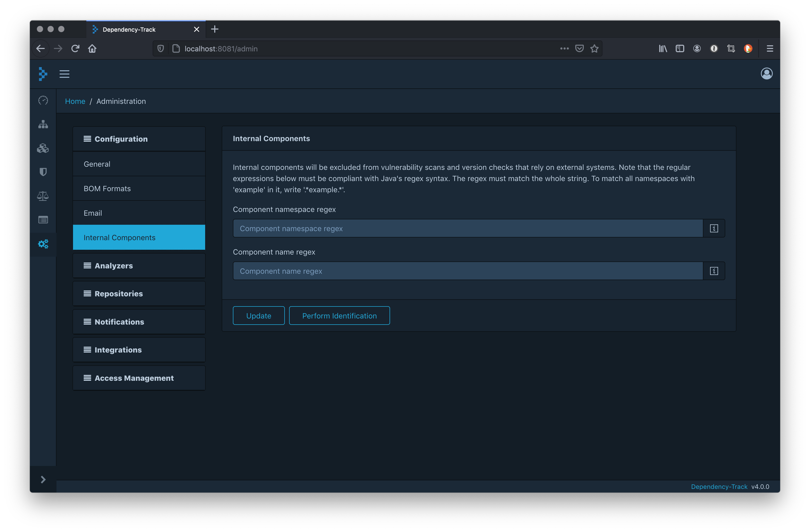Expand the Analyzers section
The width and height of the screenshot is (810, 532).
139,266
